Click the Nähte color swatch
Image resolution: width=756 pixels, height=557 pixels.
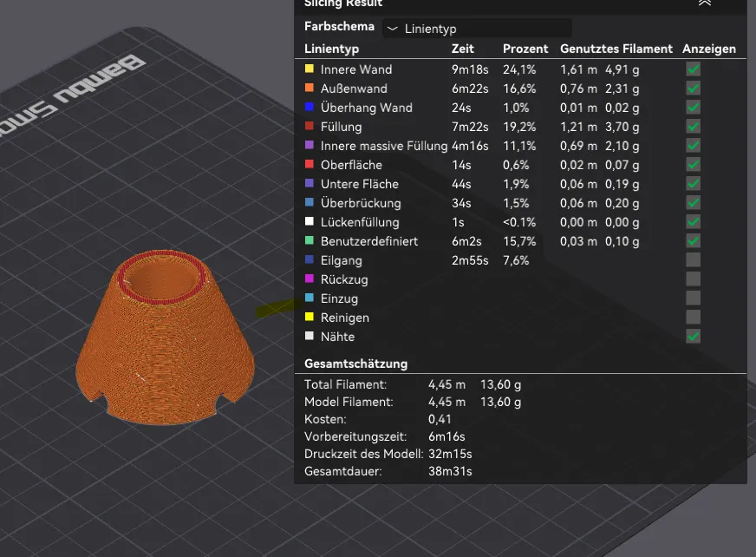pos(310,336)
